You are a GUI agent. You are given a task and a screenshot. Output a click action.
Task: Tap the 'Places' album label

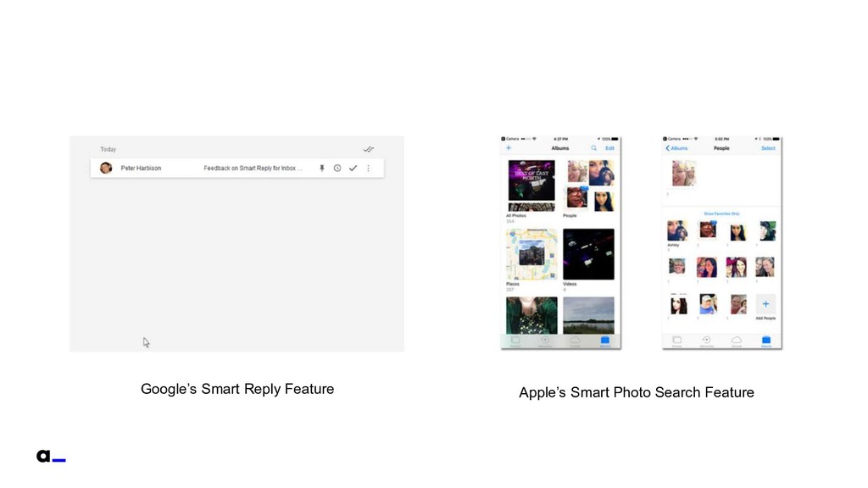click(x=513, y=284)
